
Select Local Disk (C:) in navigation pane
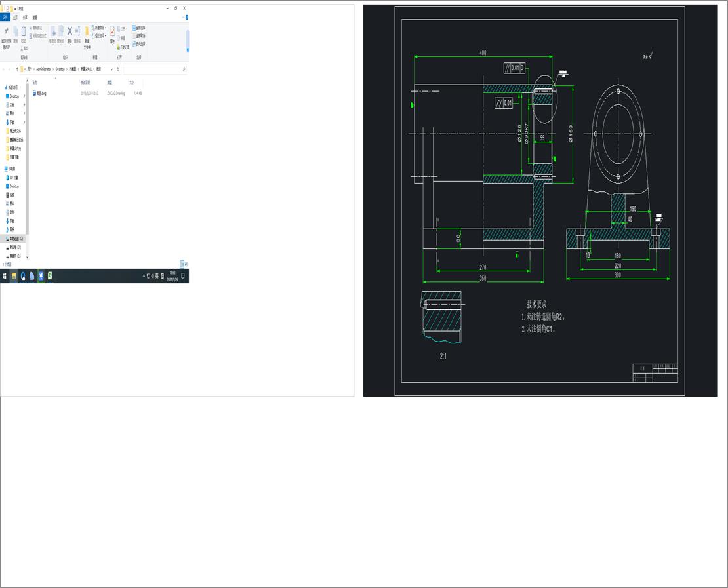(x=16, y=239)
